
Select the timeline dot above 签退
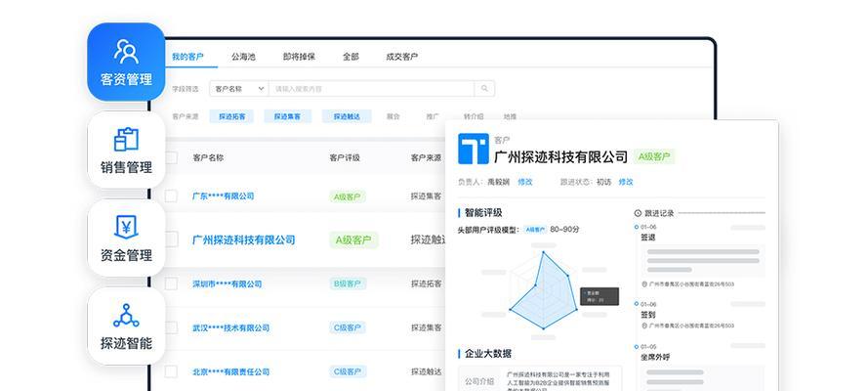[x=637, y=227]
